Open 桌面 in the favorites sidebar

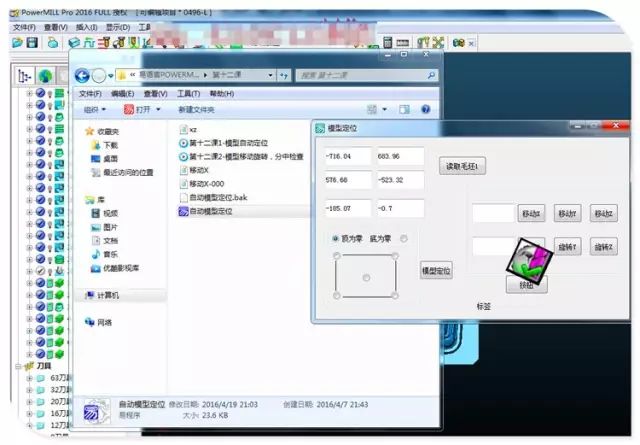[104, 159]
